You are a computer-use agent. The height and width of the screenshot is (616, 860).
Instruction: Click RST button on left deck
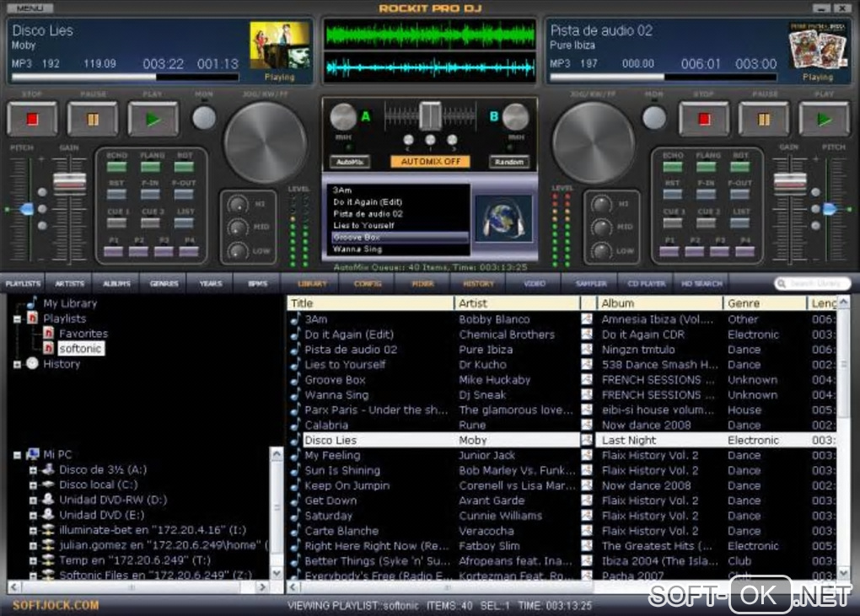coord(117,194)
